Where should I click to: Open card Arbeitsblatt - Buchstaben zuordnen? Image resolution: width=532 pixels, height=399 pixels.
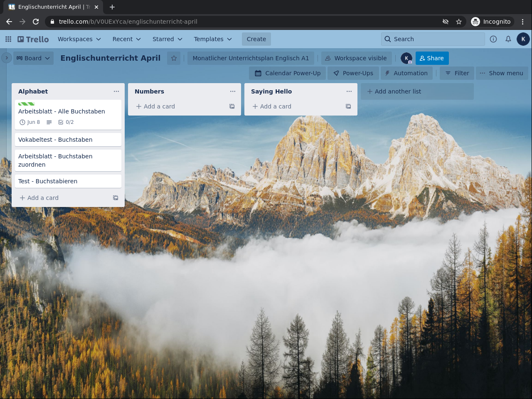68,160
